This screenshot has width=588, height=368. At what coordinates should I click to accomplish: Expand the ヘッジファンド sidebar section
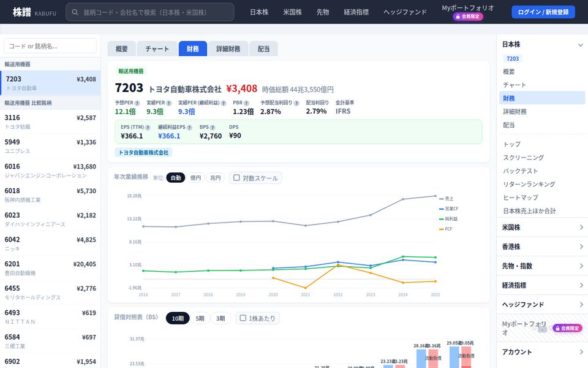(x=542, y=305)
